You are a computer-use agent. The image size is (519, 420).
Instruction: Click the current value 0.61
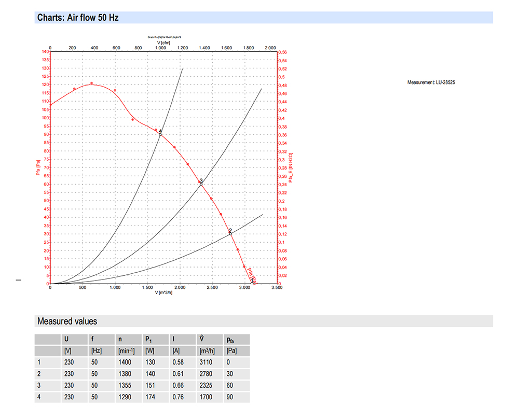[178, 374]
